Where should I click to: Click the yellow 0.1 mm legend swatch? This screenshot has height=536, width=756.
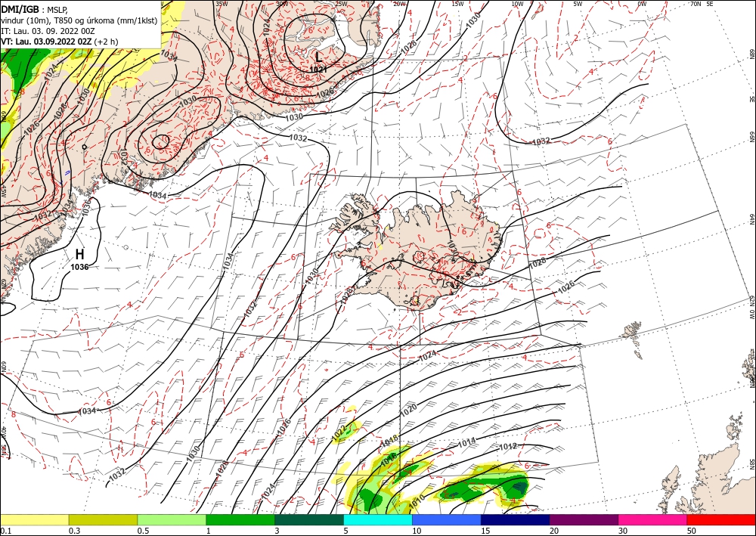pyautogui.click(x=34, y=519)
